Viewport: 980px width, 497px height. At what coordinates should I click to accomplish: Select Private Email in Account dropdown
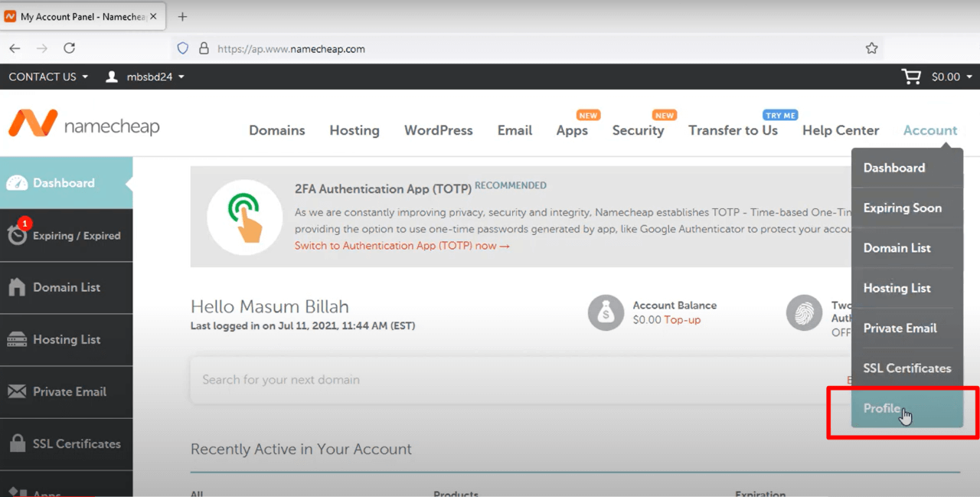tap(907, 328)
